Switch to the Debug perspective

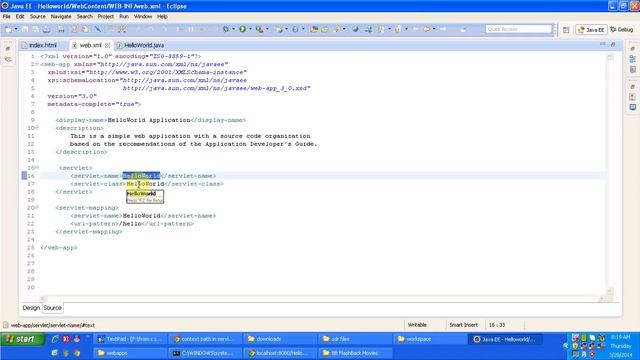pyautogui.click(x=621, y=29)
